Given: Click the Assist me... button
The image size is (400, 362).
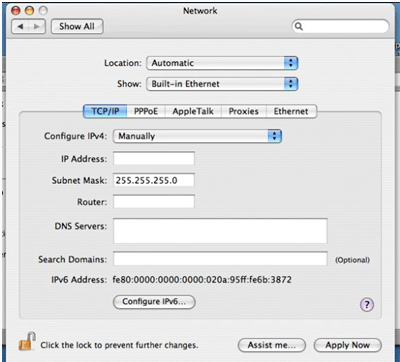Looking at the screenshot, I should pyautogui.click(x=272, y=345).
